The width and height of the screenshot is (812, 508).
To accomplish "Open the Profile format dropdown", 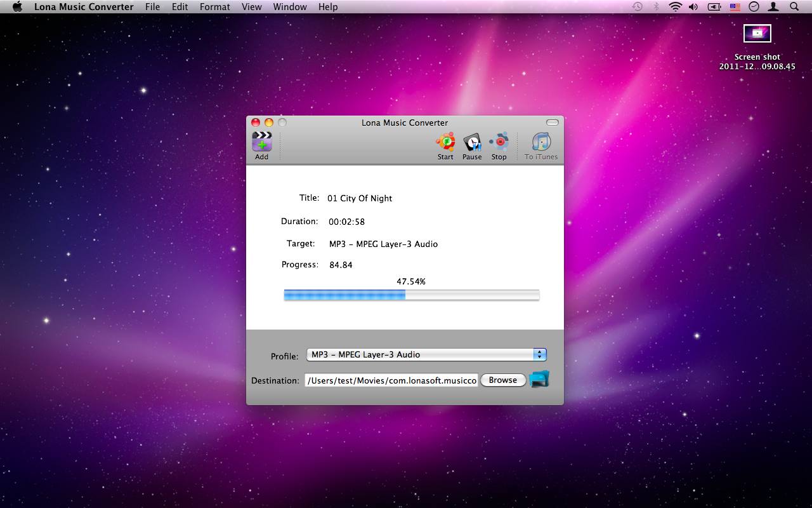I will pyautogui.click(x=426, y=354).
